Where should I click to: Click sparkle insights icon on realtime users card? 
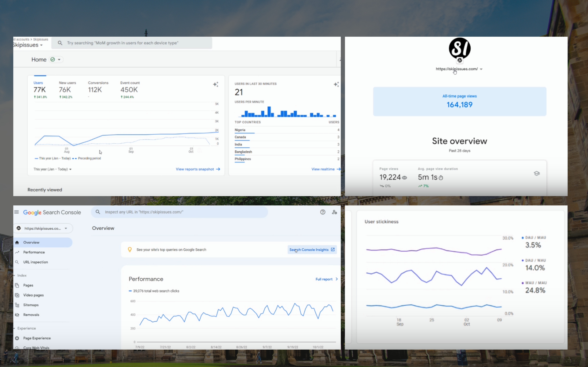(x=336, y=84)
